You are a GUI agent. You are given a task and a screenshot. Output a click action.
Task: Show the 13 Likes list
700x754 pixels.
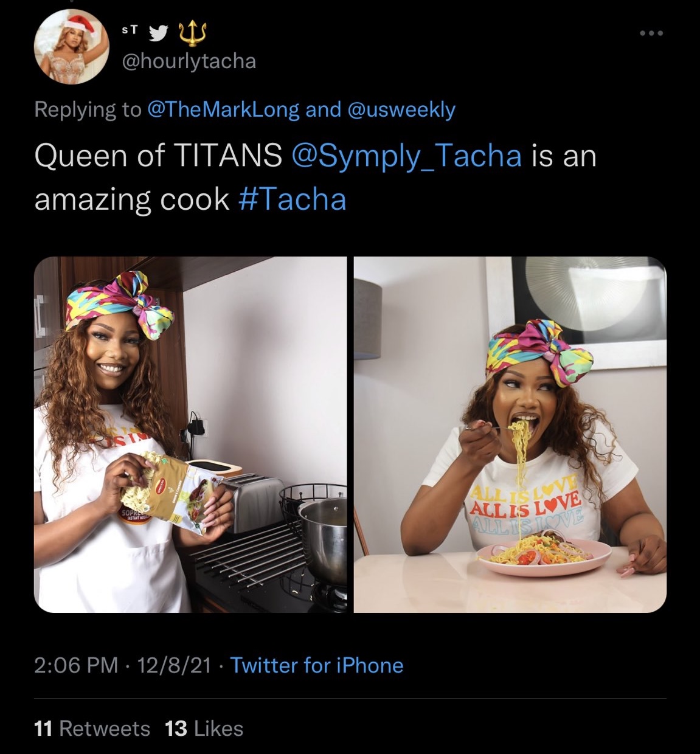[204, 728]
